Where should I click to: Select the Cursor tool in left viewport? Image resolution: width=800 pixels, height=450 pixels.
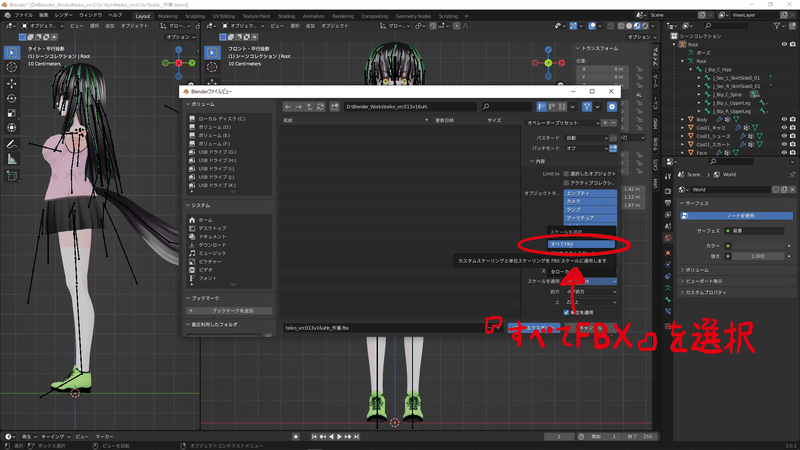[12, 67]
